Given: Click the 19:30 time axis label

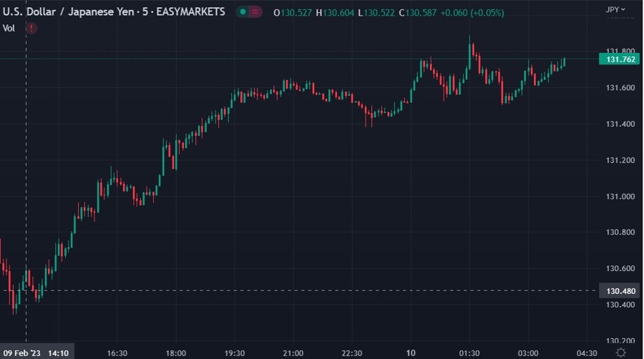Looking at the screenshot, I should pyautogui.click(x=235, y=353).
